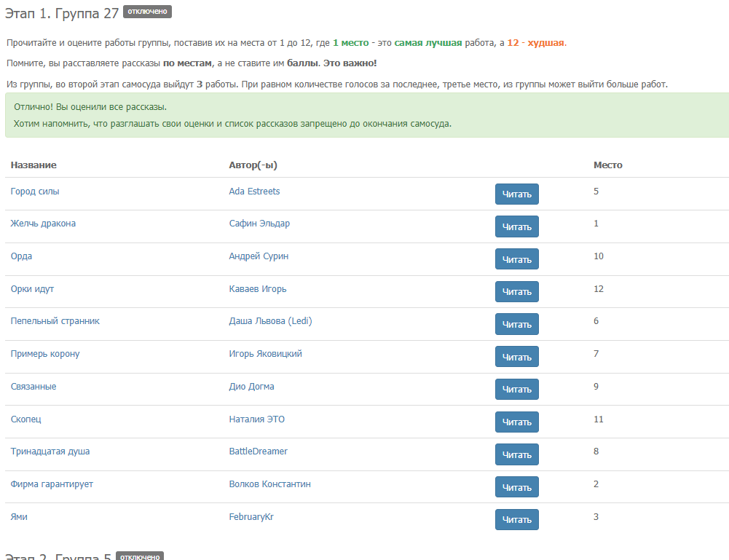Click place value 3 for Ями
Image resolution: width=729 pixels, height=560 pixels.
(x=596, y=517)
